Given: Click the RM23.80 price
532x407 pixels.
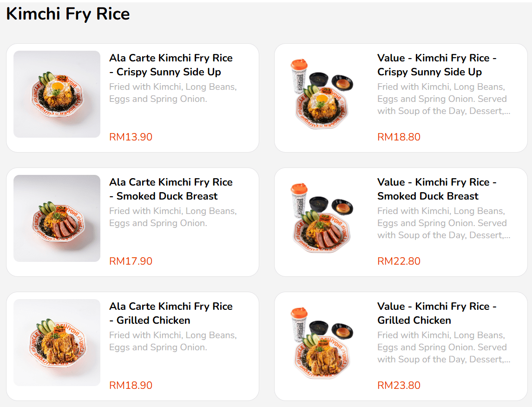Looking at the screenshot, I should point(399,386).
